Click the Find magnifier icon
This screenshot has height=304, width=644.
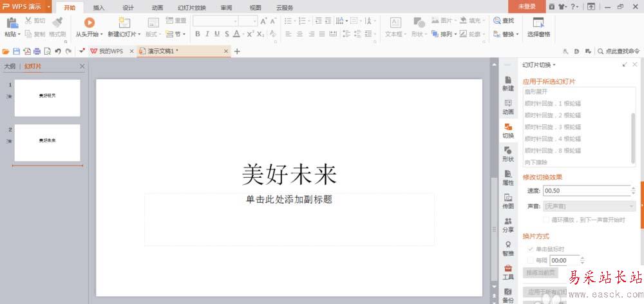tap(497, 21)
